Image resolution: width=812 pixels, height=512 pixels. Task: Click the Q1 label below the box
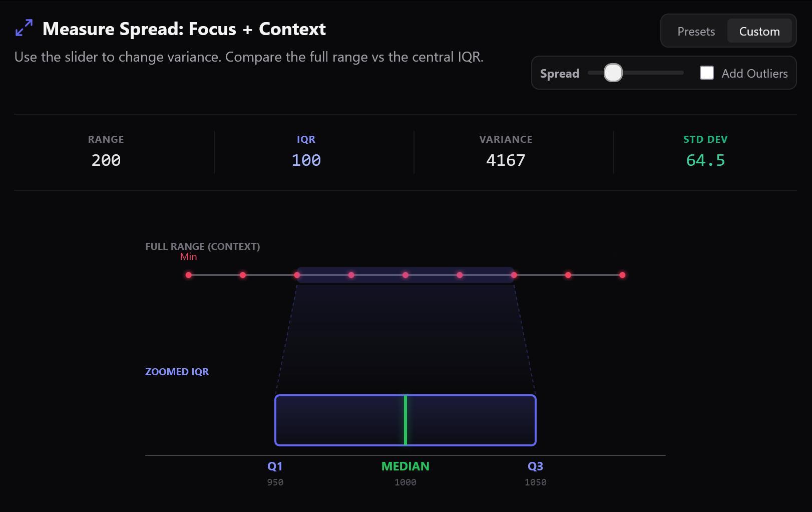275,466
